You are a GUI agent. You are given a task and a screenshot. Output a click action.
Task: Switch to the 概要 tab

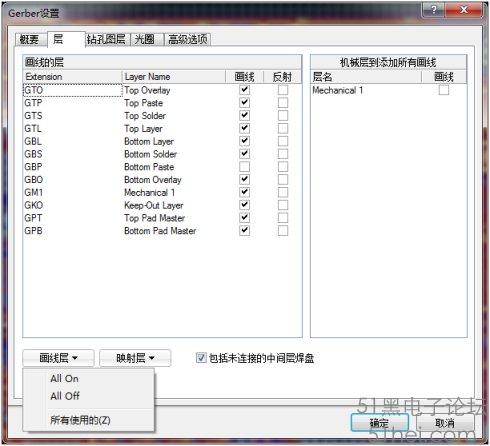click(x=29, y=40)
